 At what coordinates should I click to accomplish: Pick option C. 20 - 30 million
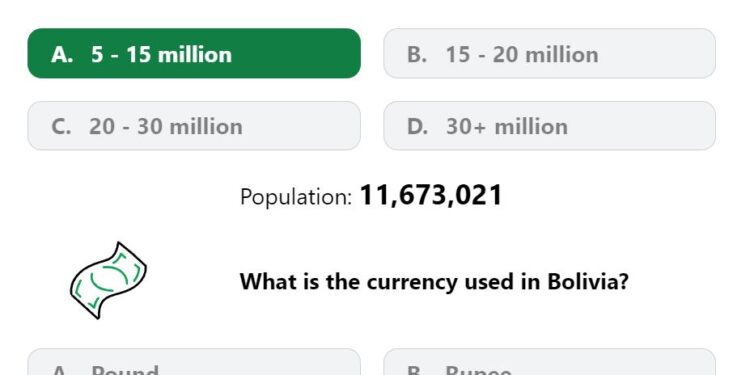tap(194, 126)
